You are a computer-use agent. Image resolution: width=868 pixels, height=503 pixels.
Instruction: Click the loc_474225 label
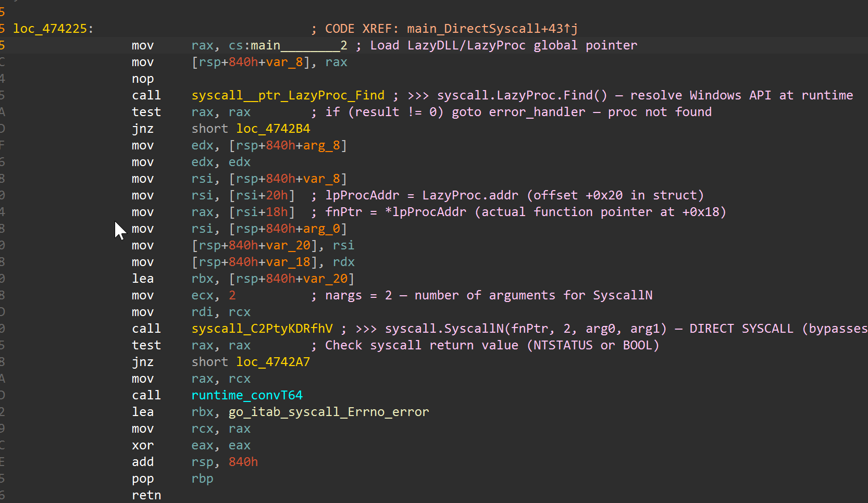50,29
